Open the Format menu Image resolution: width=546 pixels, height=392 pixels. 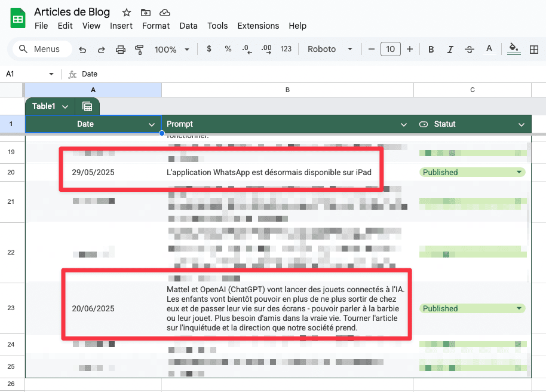tap(156, 26)
